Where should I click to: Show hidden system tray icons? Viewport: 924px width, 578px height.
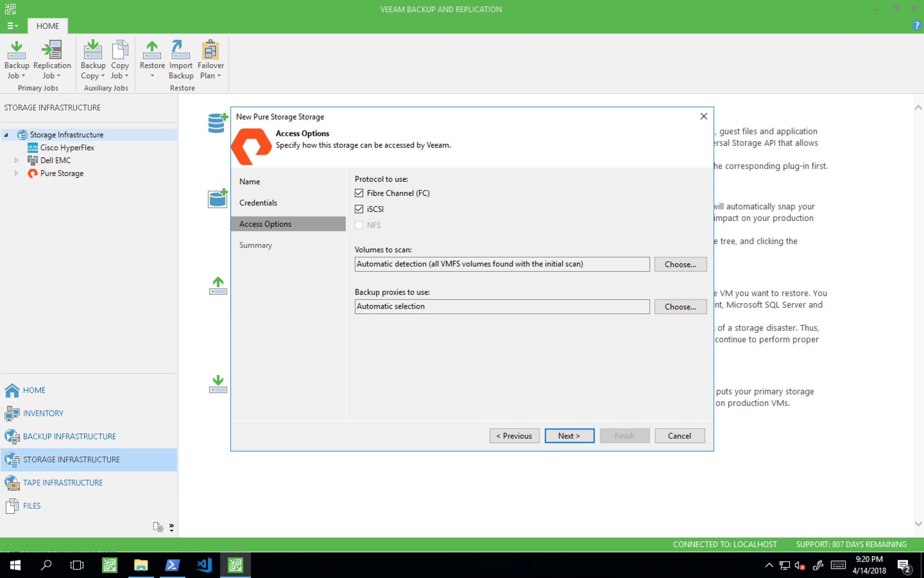click(769, 565)
